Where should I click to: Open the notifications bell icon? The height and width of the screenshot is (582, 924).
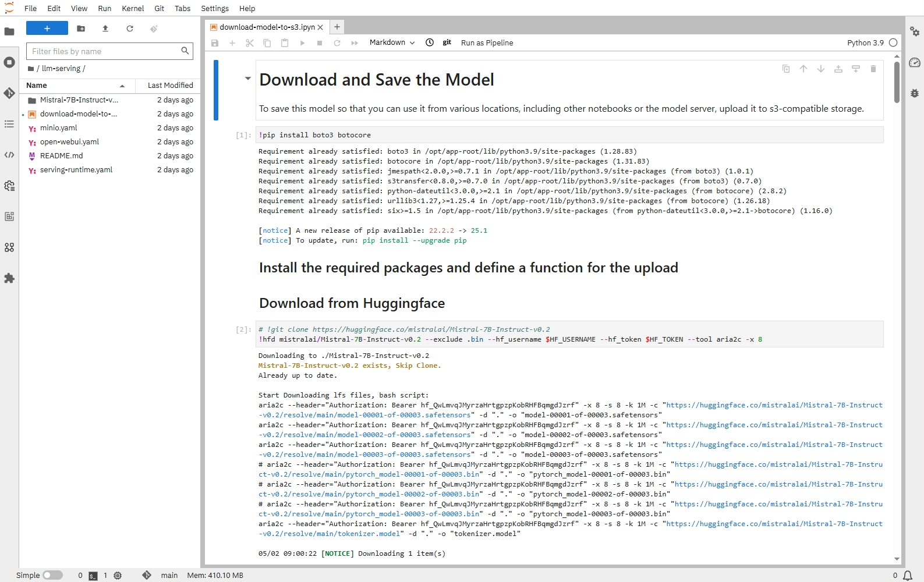pos(908,576)
